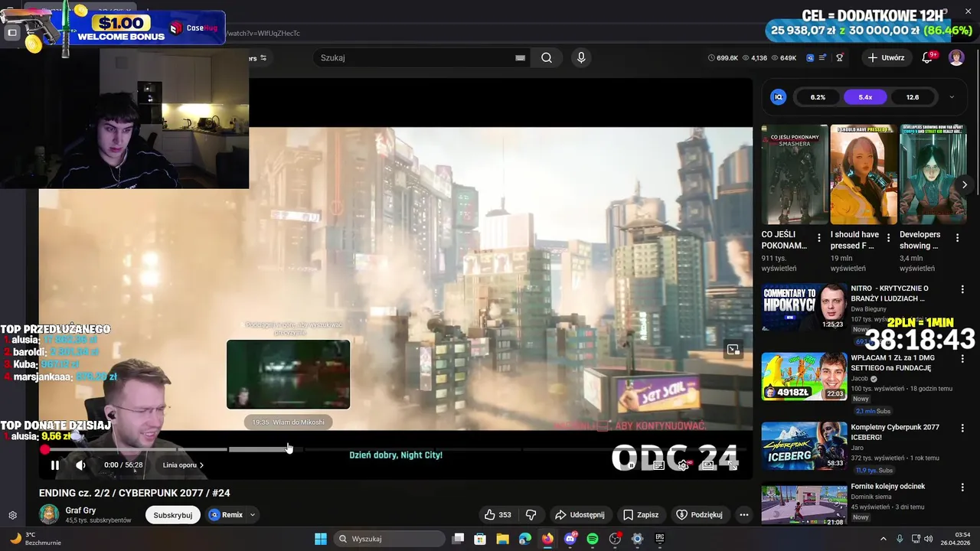
Task: Start voice search with the microphone
Action: pos(581,57)
